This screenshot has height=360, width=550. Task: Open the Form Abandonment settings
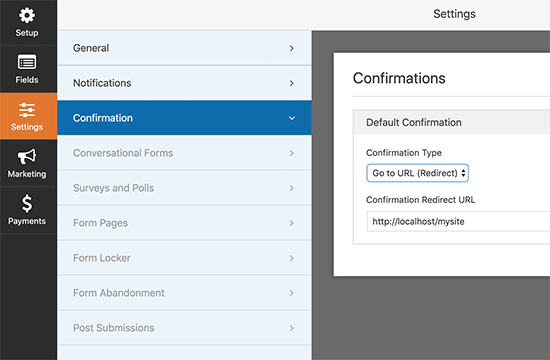click(x=185, y=293)
